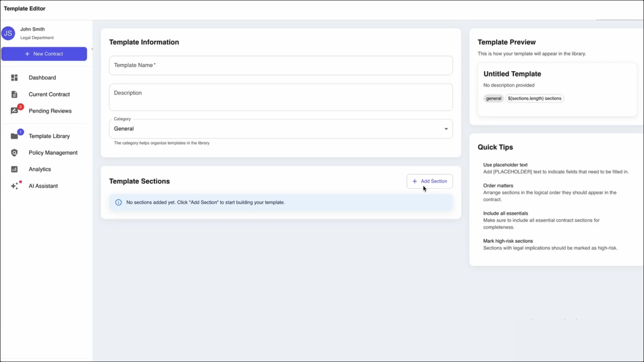Click the AI Assistant sparkle icon
Screen dimensions: 644x362
click(x=14, y=186)
